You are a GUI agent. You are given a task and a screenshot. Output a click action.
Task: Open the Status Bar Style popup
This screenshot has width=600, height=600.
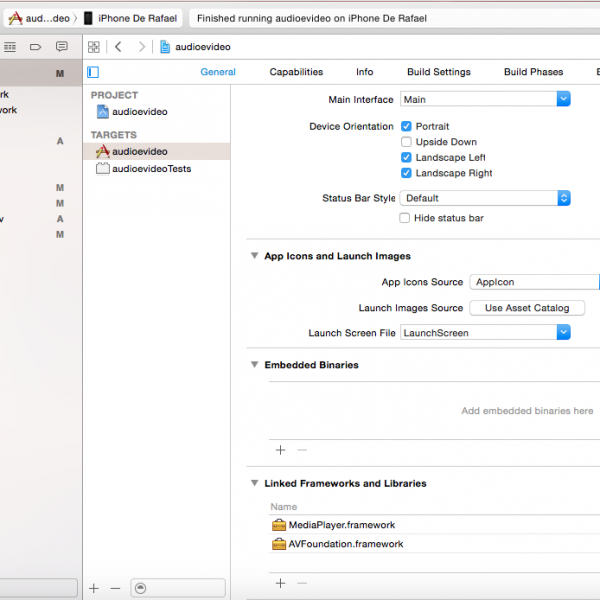click(485, 198)
